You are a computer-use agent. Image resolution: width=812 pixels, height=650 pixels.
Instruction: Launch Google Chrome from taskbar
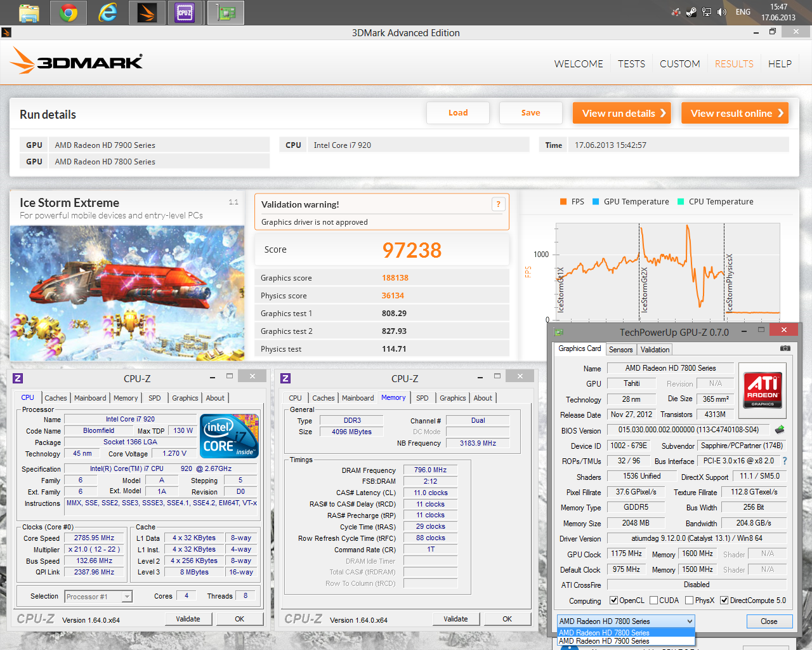[69, 12]
